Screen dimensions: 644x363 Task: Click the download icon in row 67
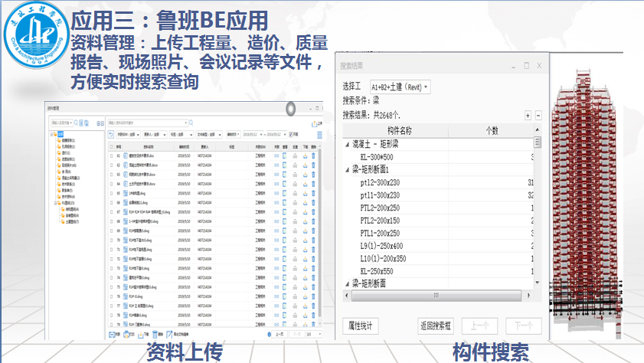[x=306, y=212]
